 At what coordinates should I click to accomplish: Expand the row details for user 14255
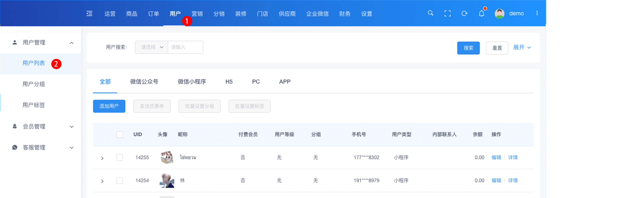pos(102,158)
